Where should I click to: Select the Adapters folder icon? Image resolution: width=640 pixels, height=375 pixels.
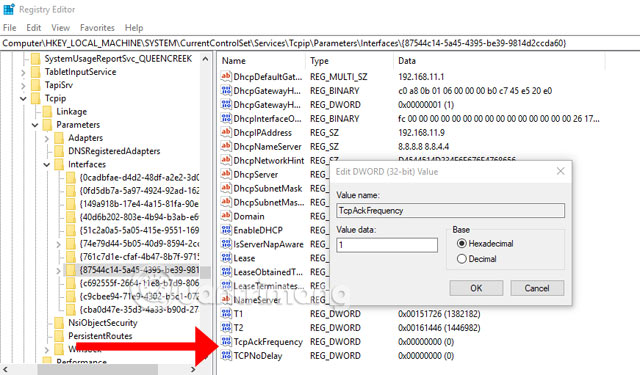coord(59,138)
